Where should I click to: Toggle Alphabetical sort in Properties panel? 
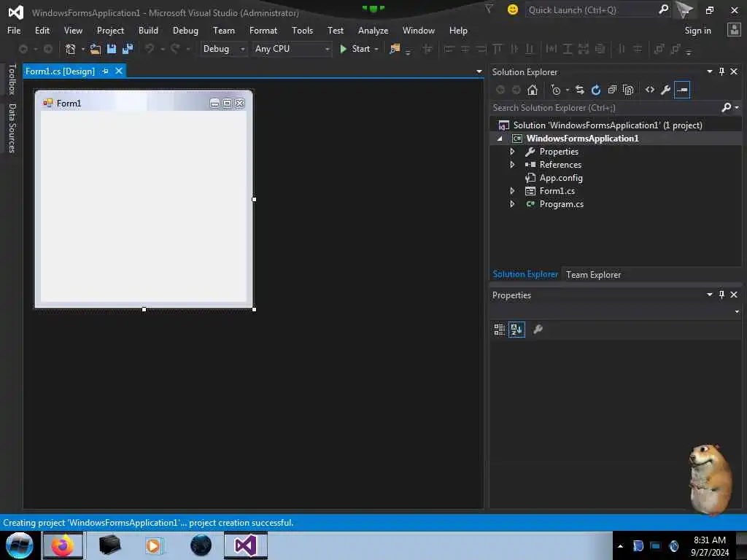(x=516, y=329)
